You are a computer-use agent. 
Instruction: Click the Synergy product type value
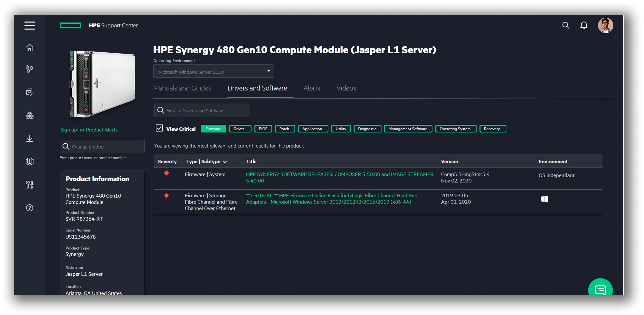point(75,254)
